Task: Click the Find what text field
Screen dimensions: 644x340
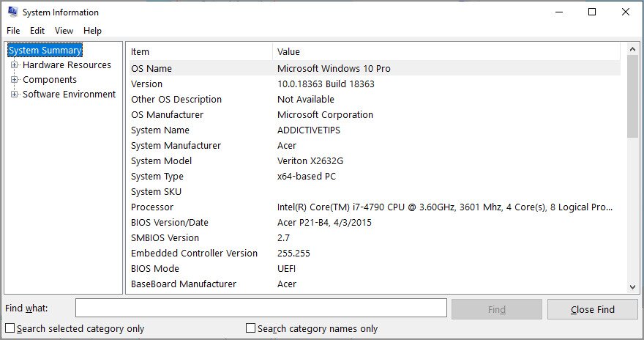Action: (x=261, y=308)
